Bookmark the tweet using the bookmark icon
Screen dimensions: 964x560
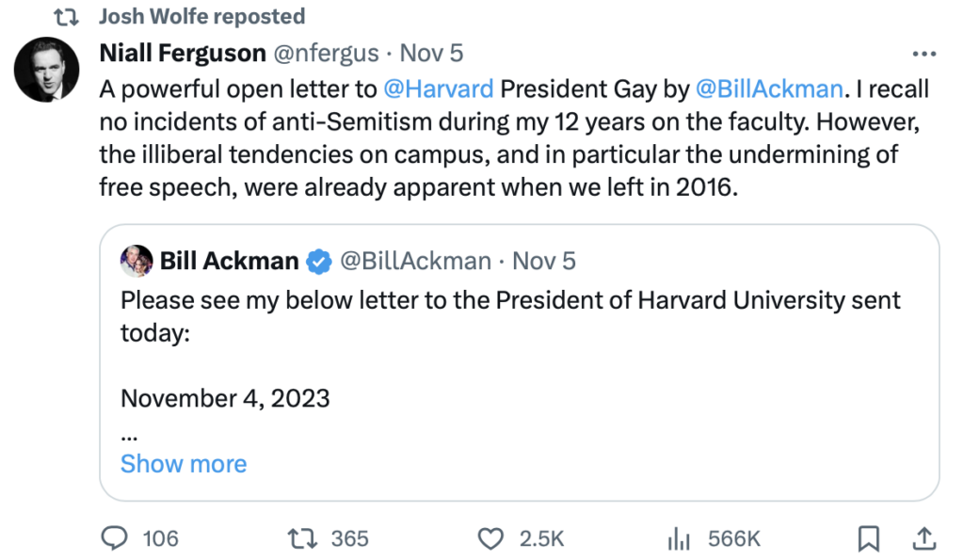(x=868, y=538)
